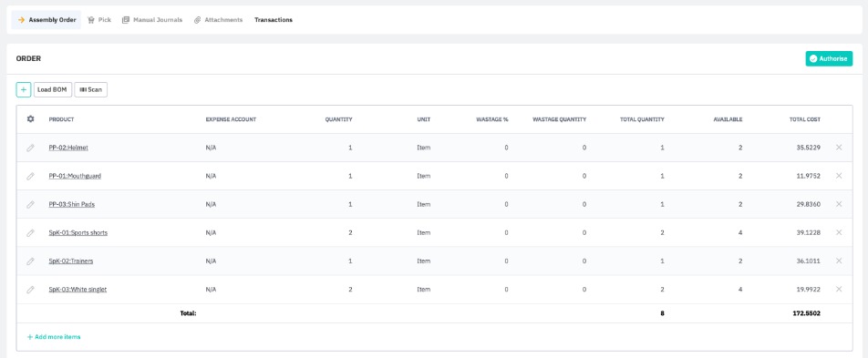Open the Transactions tab
The image size is (868, 358).
274,20
